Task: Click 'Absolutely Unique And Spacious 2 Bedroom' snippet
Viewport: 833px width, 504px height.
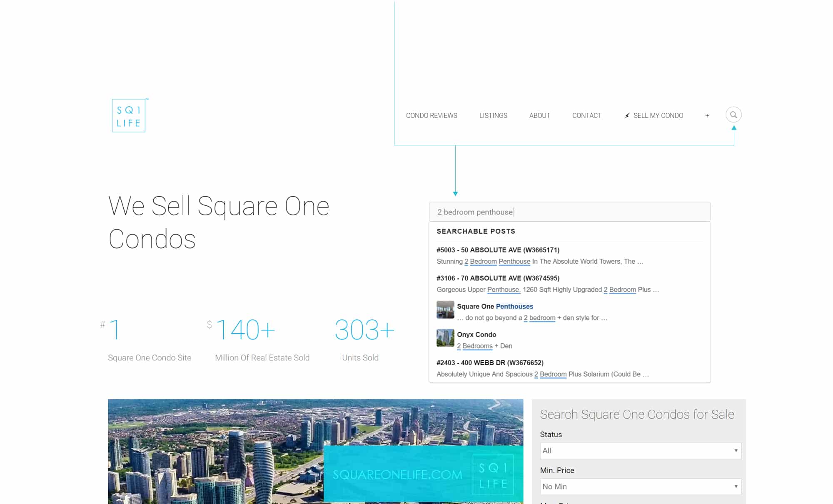Action: point(543,374)
